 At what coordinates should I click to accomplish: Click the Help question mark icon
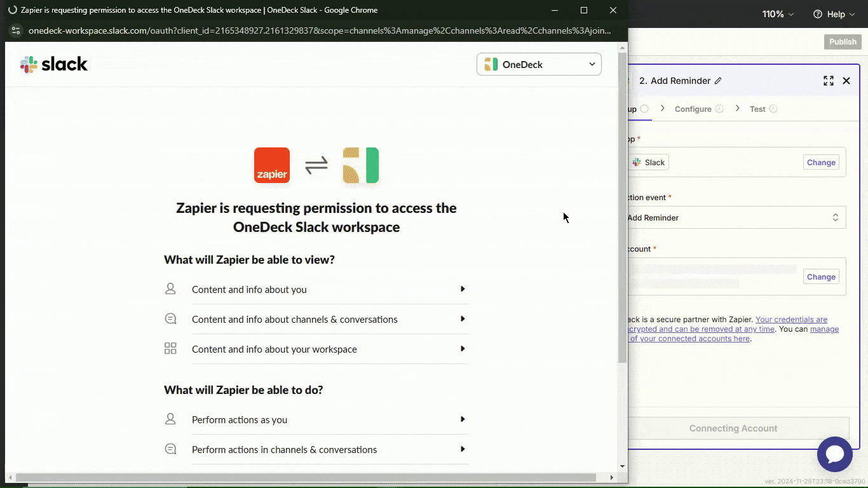pos(818,14)
